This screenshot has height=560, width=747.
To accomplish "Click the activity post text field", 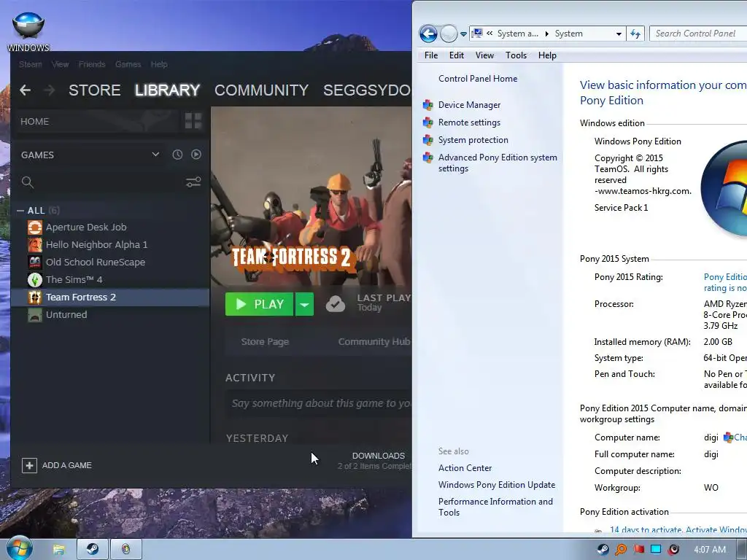I will coord(318,403).
